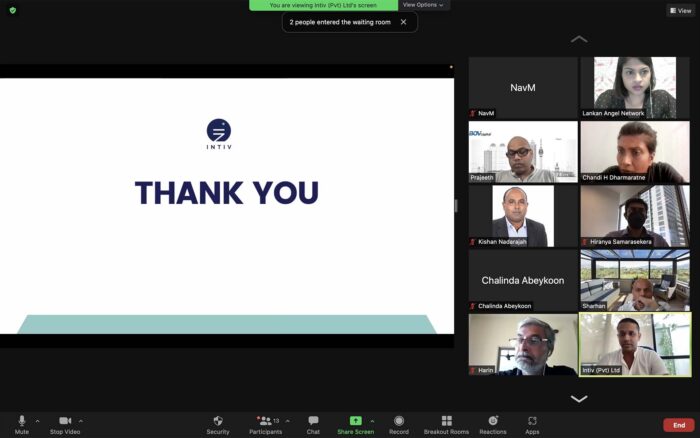Select Kishan Nadarajah's video thumbnail

point(523,216)
